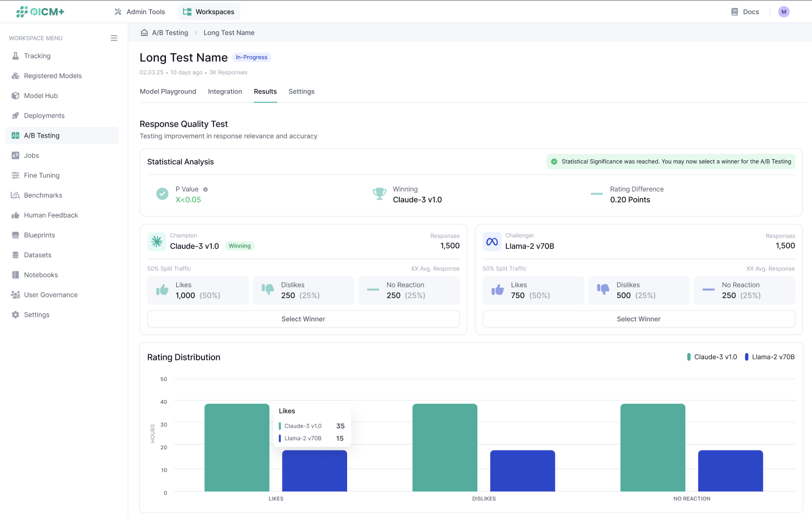The image size is (812, 519).
Task: Click the Deployments rocket icon
Action: pos(15,116)
